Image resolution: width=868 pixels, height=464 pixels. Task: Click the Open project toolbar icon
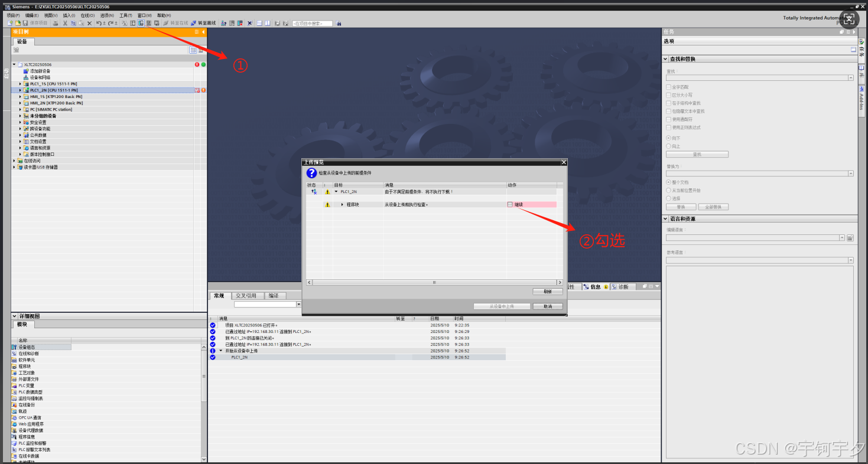coord(18,23)
